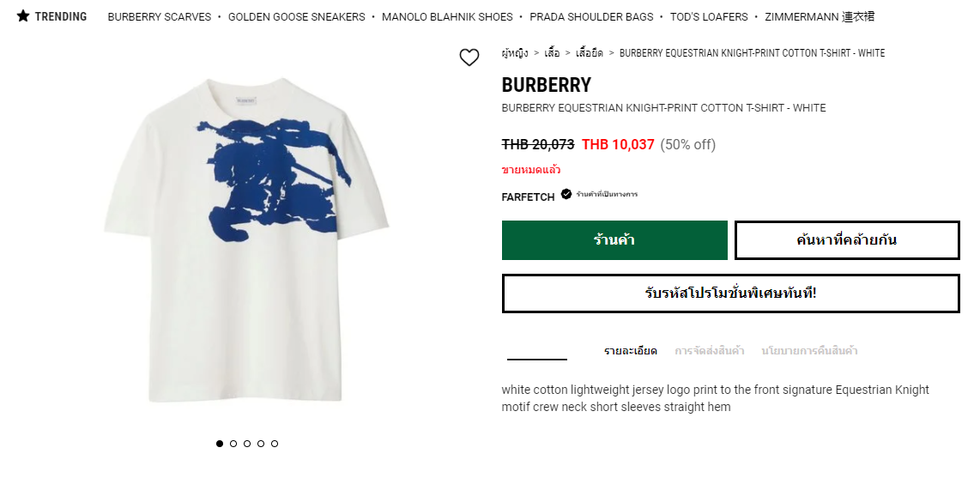Screen dimensions: 980x478
Task: Select the second image carousel dot
Action: pyautogui.click(x=233, y=444)
